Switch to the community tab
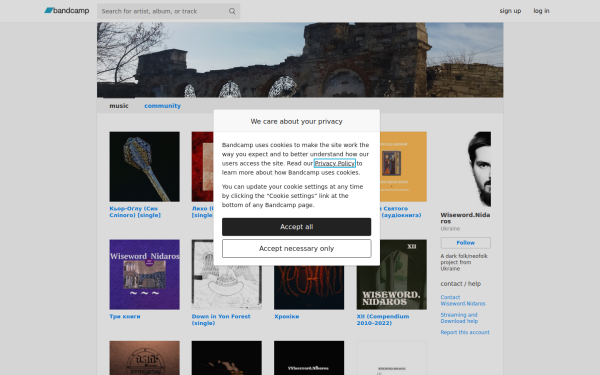Image resolution: width=600 pixels, height=375 pixels. tap(162, 106)
